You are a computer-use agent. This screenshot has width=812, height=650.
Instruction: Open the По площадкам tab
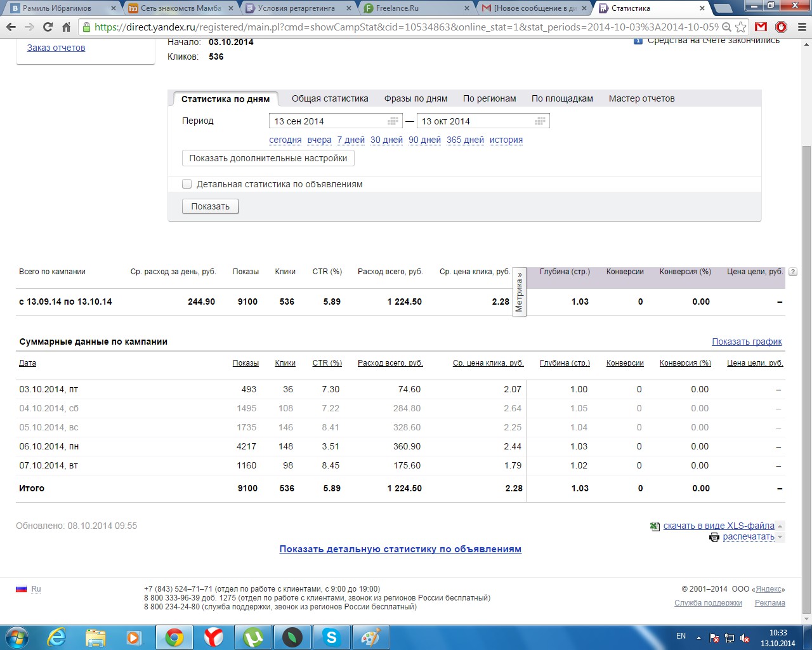[x=562, y=99]
